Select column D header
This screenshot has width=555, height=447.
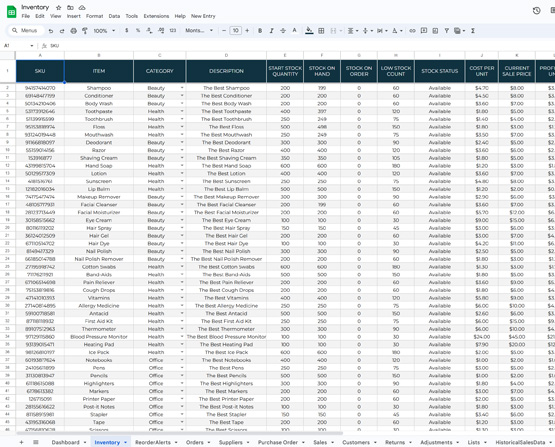coord(226,55)
